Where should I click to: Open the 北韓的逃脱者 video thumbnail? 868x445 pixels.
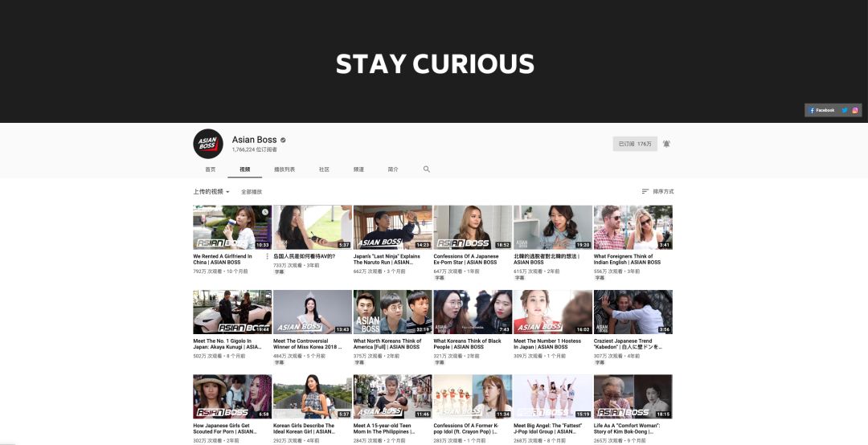pyautogui.click(x=553, y=227)
